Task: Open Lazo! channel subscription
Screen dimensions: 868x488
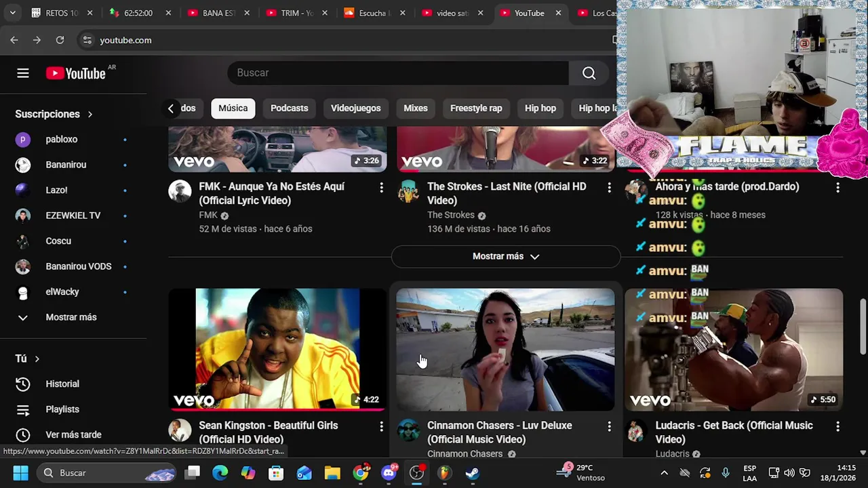Action: point(73,190)
